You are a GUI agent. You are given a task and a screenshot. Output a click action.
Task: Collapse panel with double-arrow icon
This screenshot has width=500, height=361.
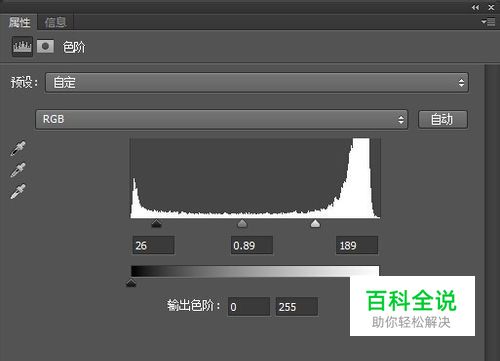476,7
